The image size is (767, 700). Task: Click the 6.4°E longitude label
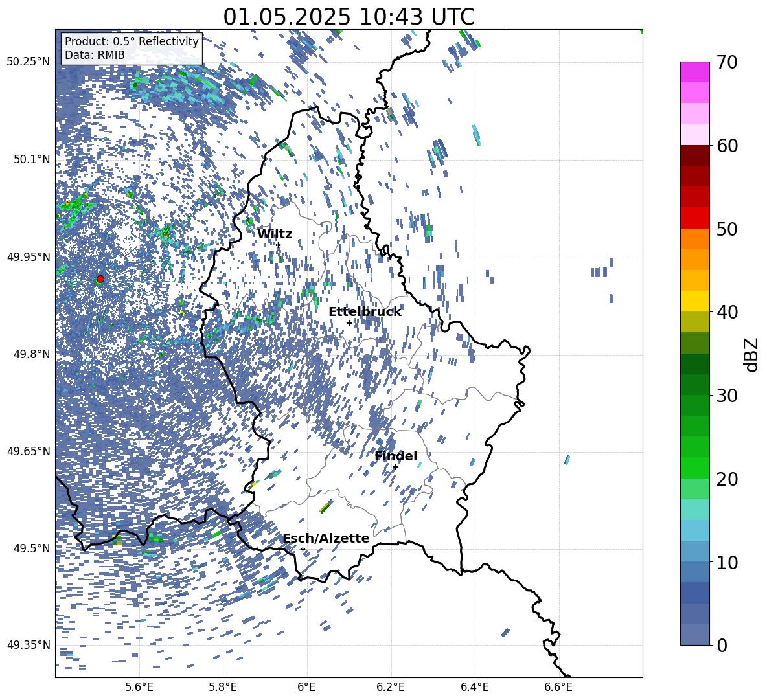[475, 688]
